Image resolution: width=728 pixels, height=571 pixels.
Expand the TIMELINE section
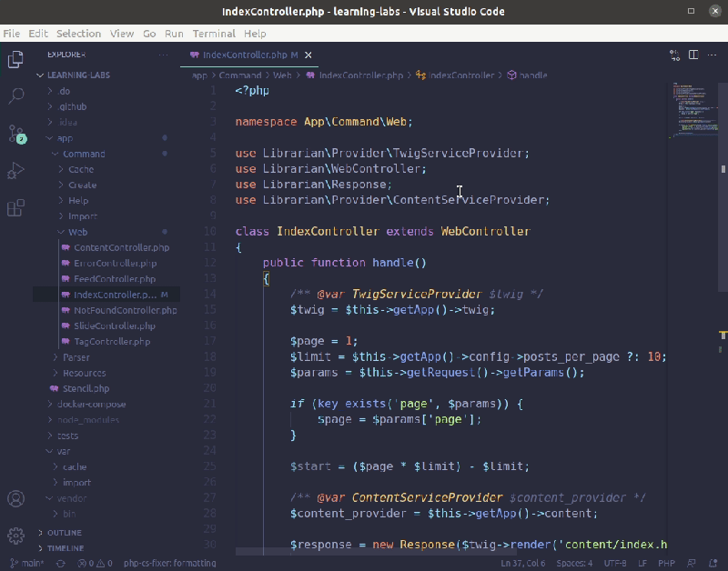point(65,548)
